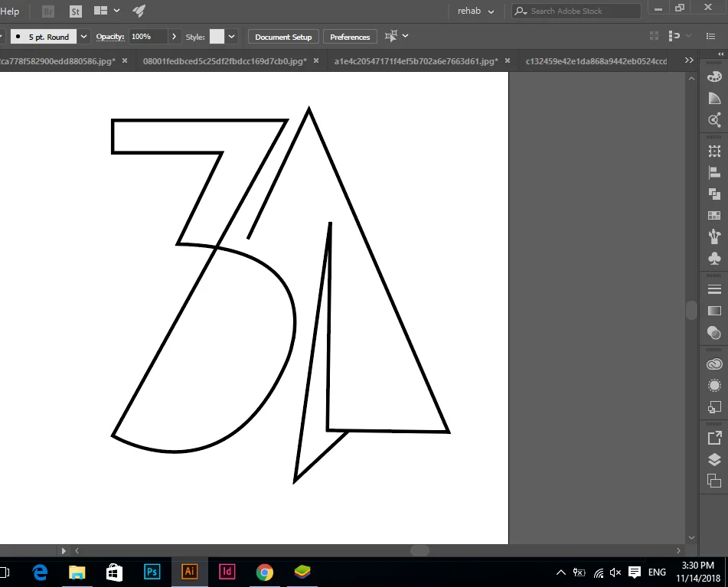Close the a1e4c20547171f4ef5b702a6e7663d61.jpg tab

pyautogui.click(x=508, y=60)
